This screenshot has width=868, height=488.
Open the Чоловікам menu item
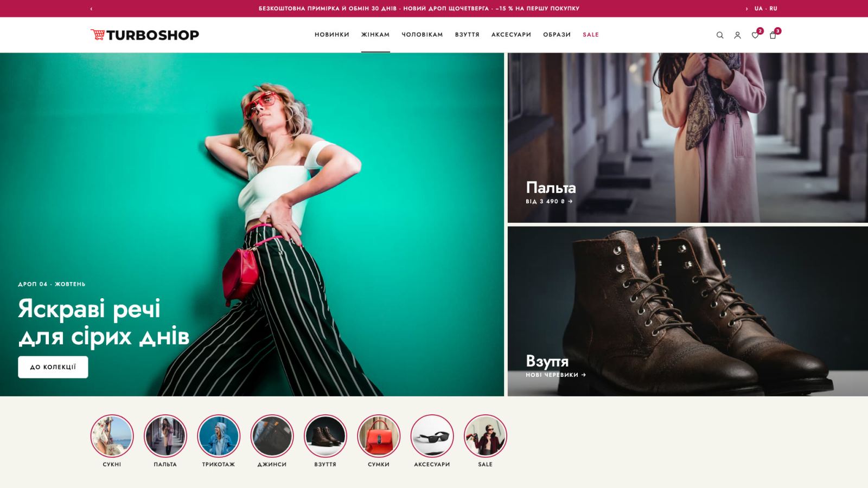tap(422, 35)
